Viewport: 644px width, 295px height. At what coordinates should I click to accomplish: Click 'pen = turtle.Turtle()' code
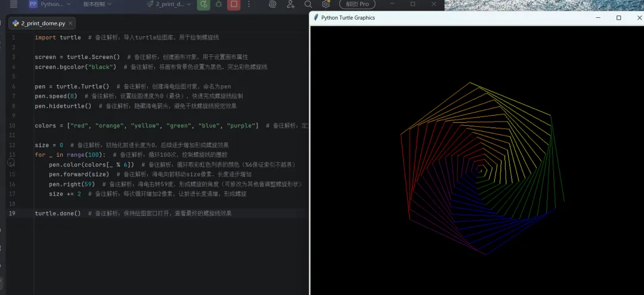tap(72, 86)
